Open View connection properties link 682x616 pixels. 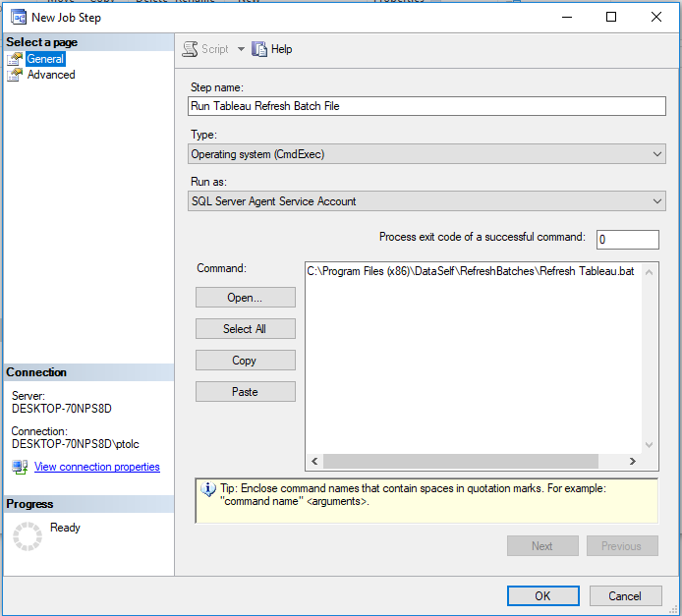[96, 467]
